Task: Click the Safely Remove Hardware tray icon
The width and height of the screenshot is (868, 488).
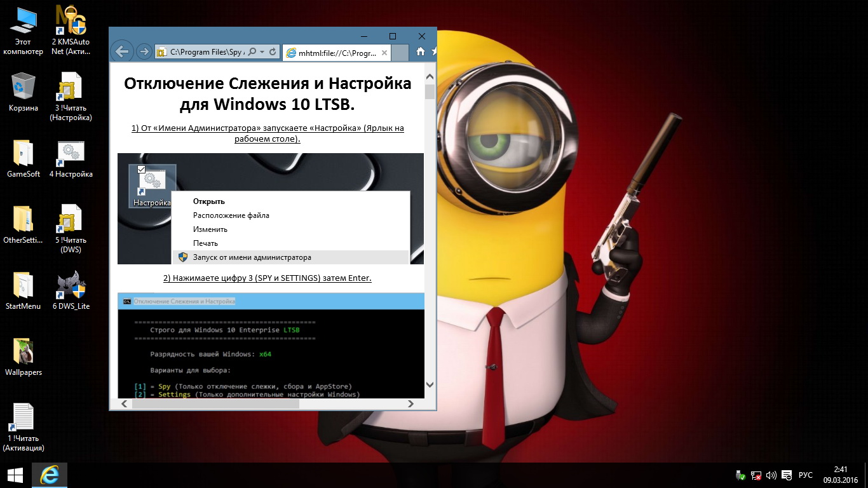Action: (740, 475)
